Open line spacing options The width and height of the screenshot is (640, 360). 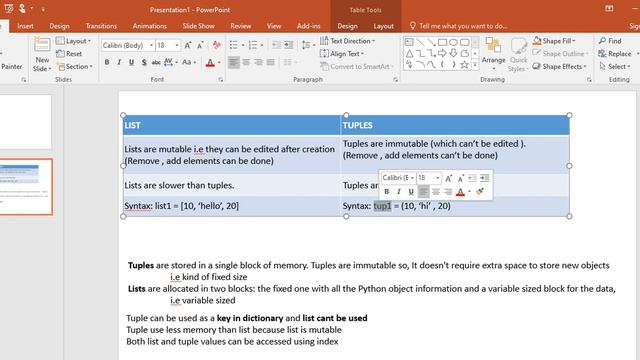tap(308, 45)
